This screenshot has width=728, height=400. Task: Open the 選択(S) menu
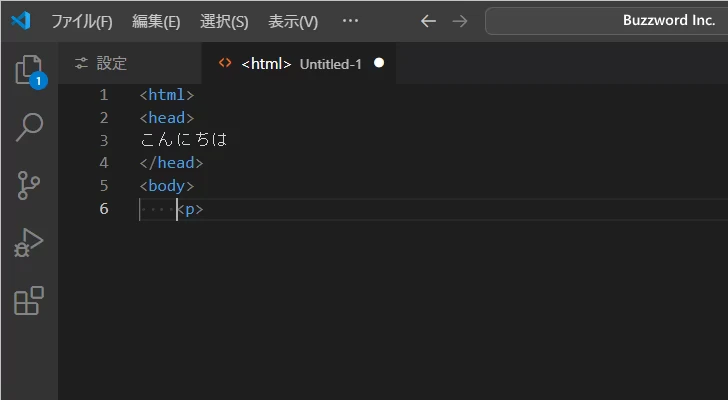click(224, 21)
